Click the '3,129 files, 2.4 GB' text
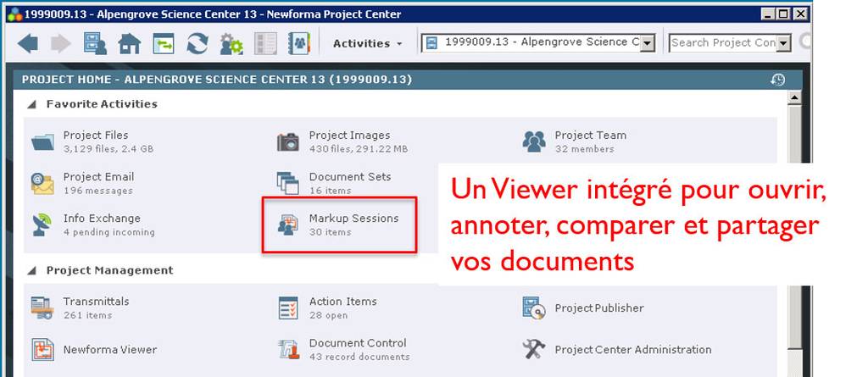The image size is (868, 377). point(108,149)
